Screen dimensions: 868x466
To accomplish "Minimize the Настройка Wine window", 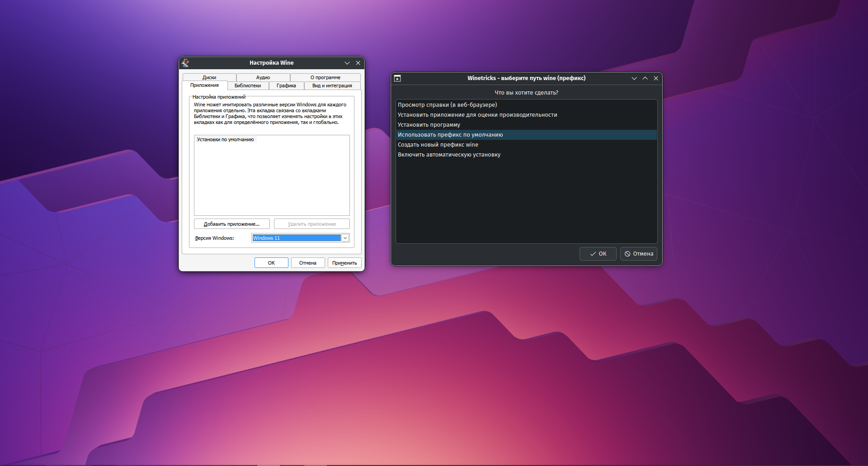I will click(x=347, y=63).
